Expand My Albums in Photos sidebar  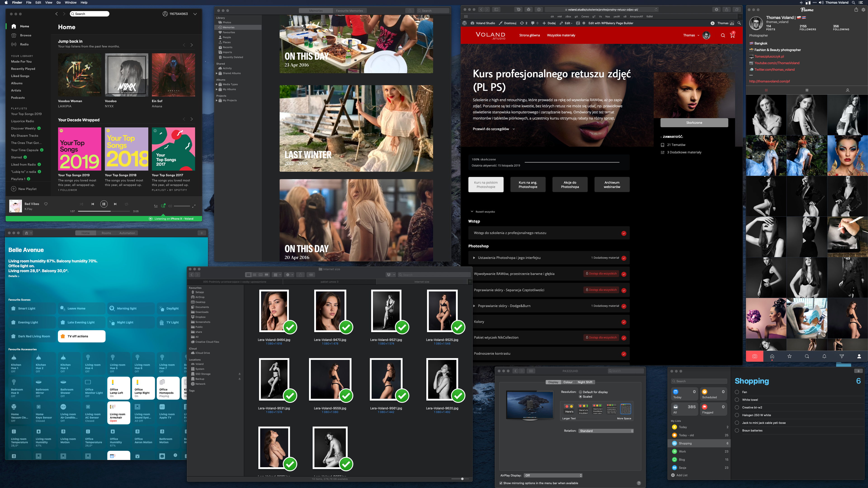217,89
